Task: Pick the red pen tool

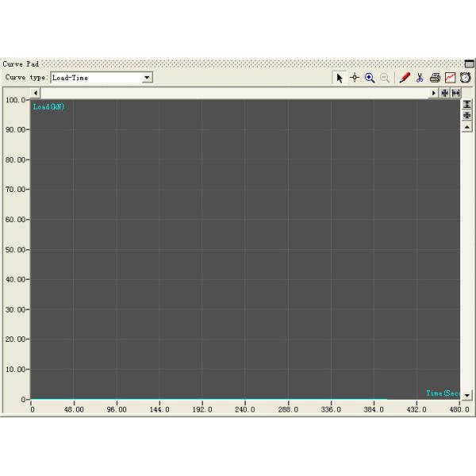Action: (x=405, y=78)
